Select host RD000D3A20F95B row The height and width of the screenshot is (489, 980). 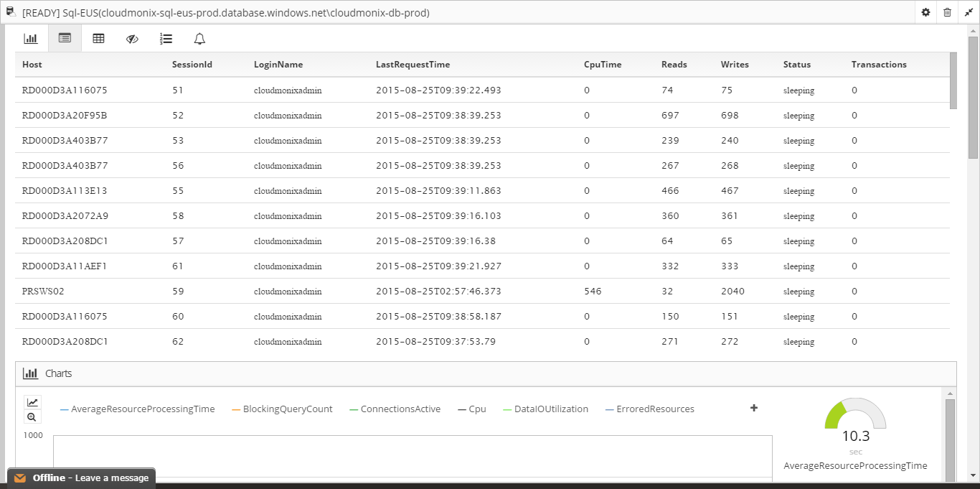pos(482,116)
